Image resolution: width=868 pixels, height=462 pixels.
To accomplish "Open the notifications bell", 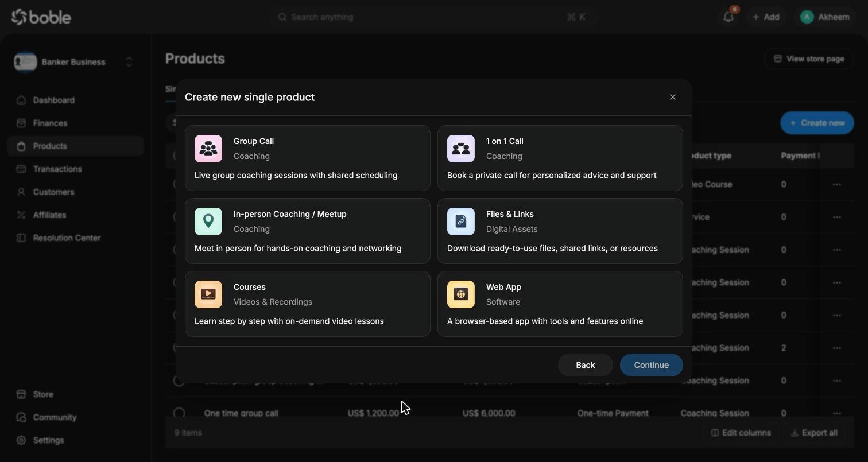I will (x=728, y=17).
